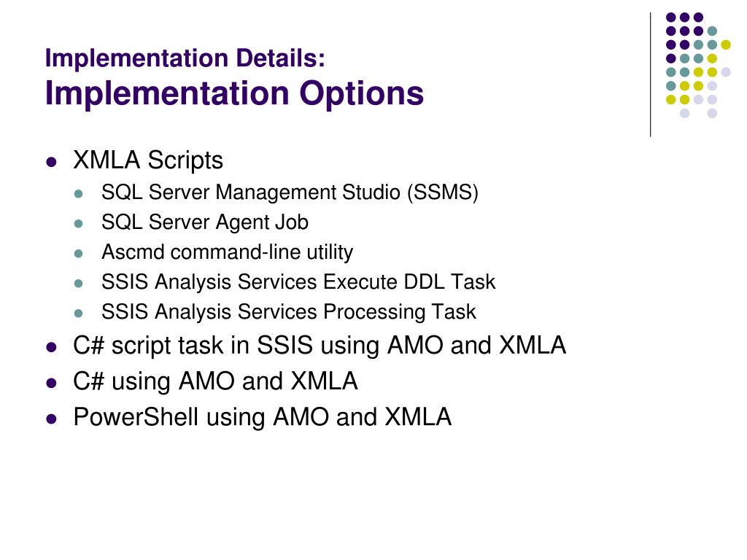Click 'PowerShell using AMO and XMLA' text
This screenshot has height=560, width=747.
pyautogui.click(x=262, y=417)
